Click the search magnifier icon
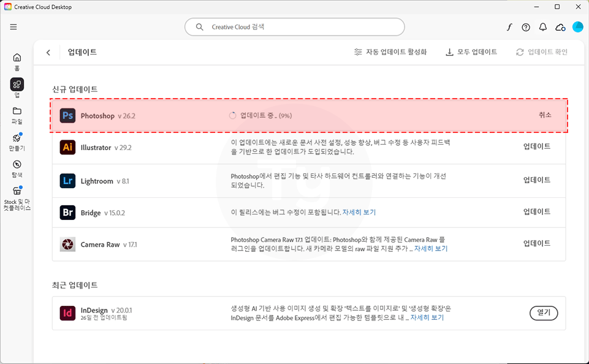 tap(199, 27)
